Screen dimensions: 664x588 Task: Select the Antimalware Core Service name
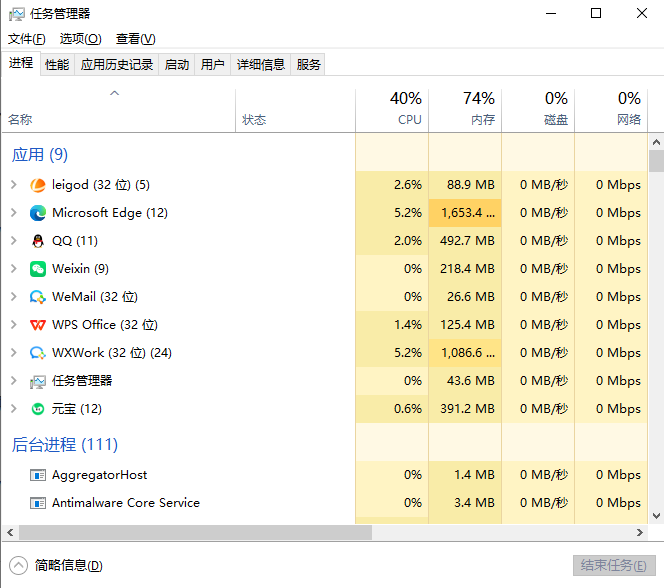pyautogui.click(x=126, y=503)
